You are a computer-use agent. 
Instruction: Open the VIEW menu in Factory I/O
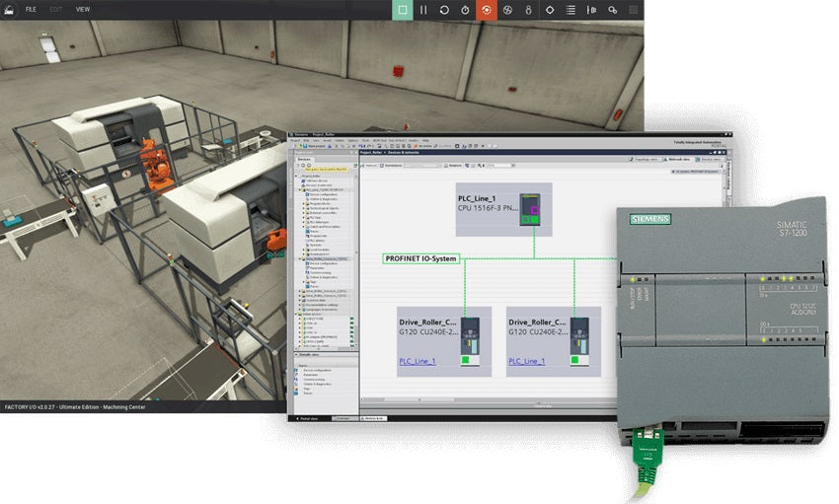83,9
